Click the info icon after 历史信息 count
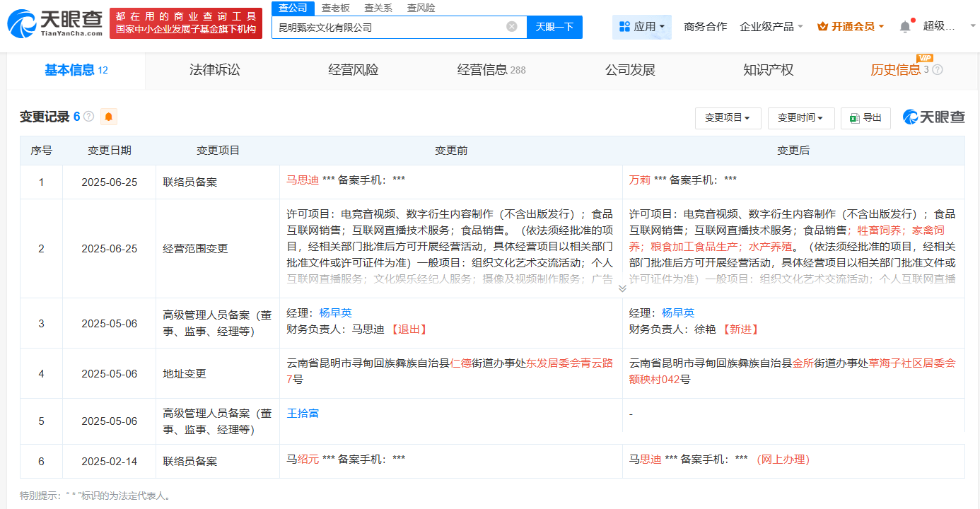The height and width of the screenshot is (509, 980). tap(936, 69)
